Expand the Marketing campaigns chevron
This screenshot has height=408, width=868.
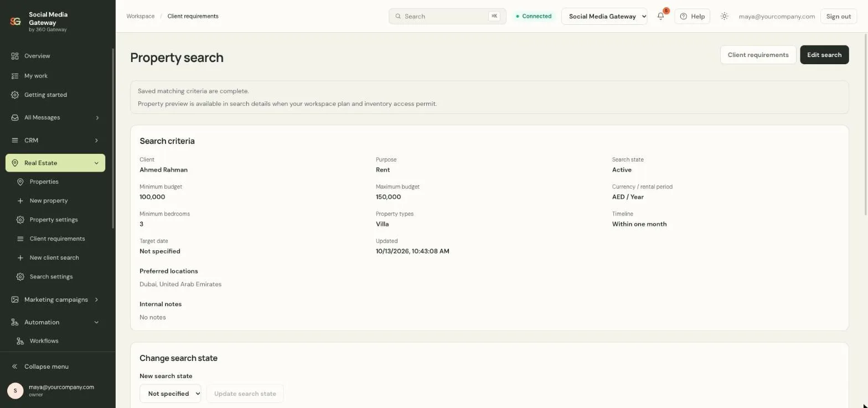96,299
